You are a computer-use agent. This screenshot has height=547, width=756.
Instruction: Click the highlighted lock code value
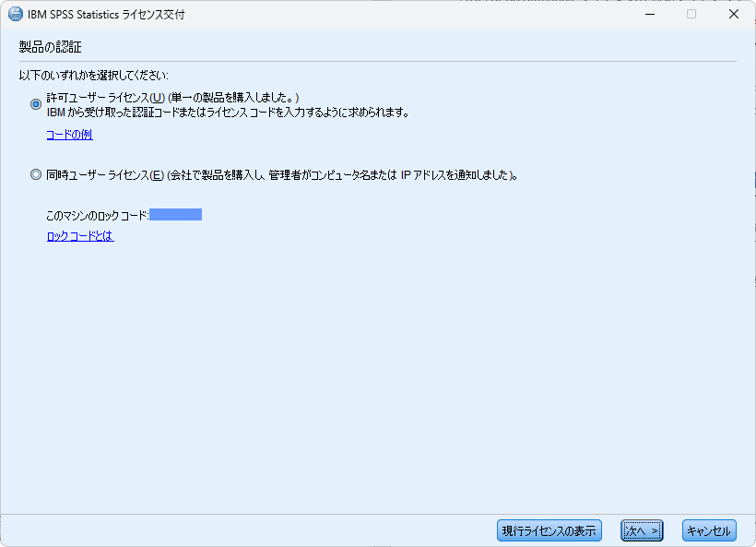[175, 215]
